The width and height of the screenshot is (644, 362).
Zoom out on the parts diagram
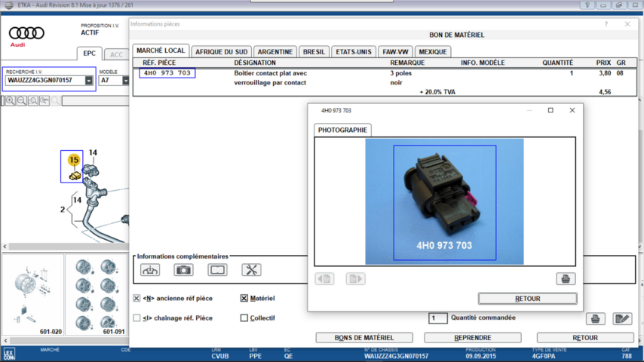click(22, 100)
